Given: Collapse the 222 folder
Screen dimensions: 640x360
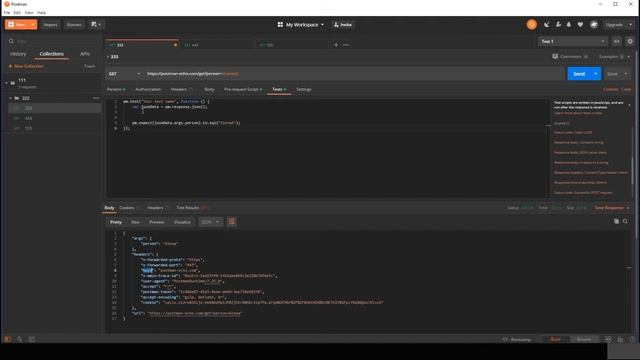Looking at the screenshot, I should tap(11, 98).
